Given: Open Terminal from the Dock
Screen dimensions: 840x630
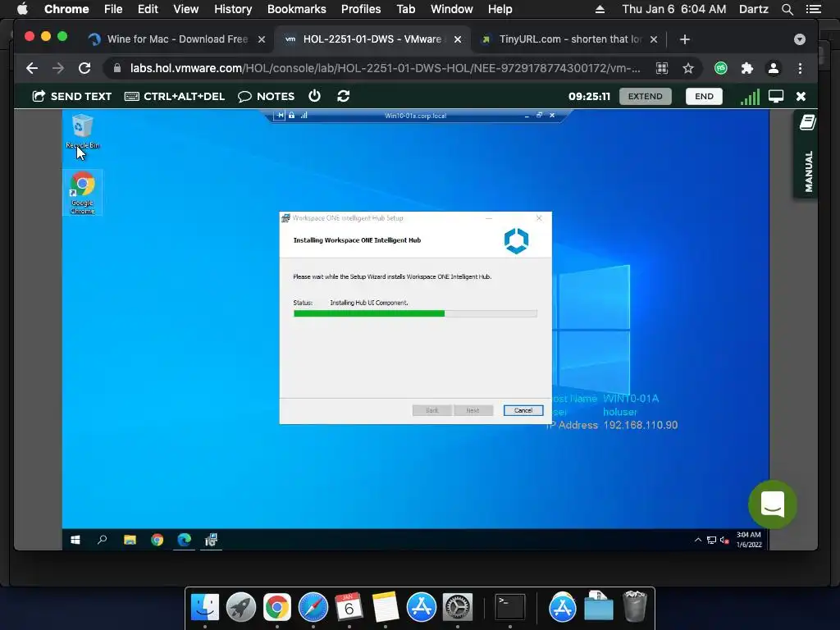Looking at the screenshot, I should click(x=509, y=607).
